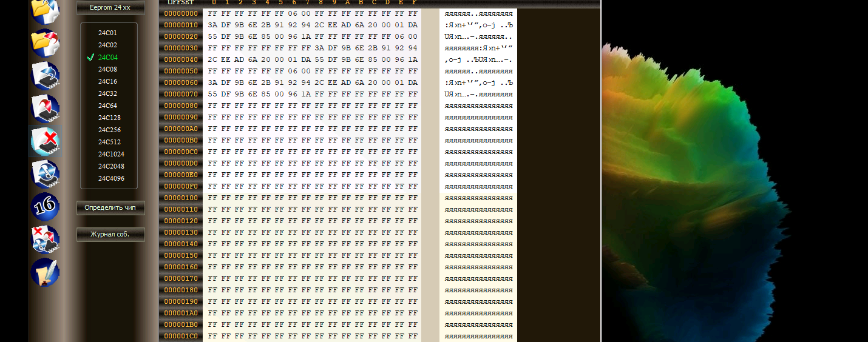Click the write chip icon with red arrow

(x=45, y=109)
